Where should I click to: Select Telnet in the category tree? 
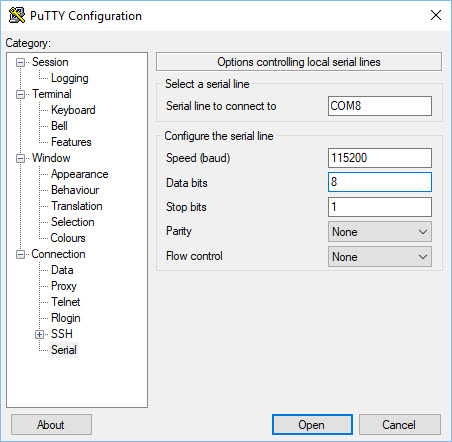(66, 302)
